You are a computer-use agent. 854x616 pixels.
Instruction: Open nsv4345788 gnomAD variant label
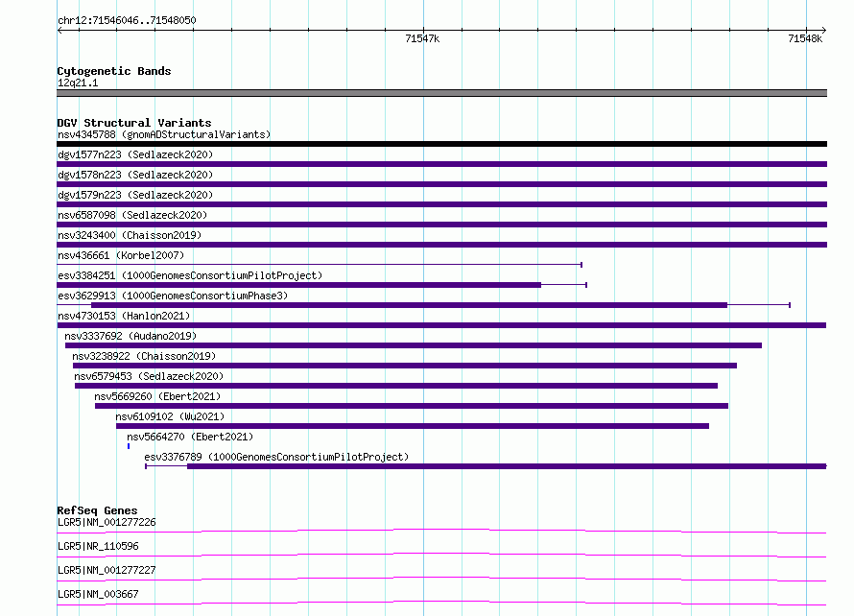(x=164, y=134)
